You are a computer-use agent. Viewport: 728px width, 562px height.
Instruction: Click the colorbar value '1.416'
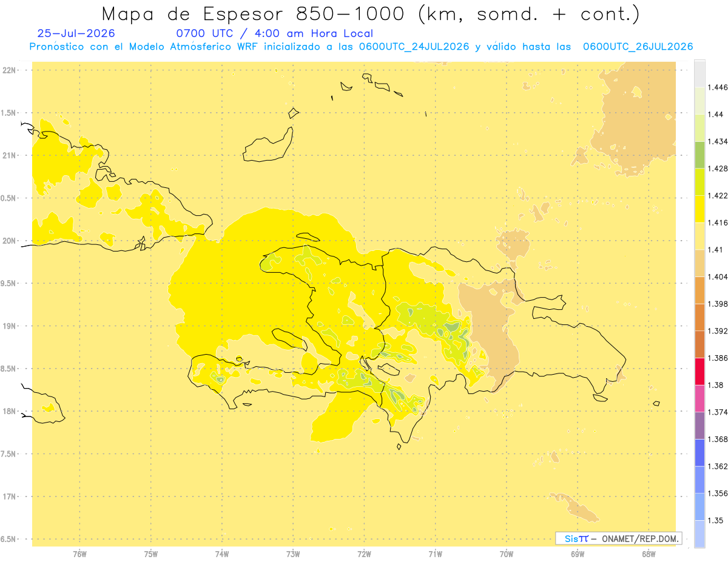pos(718,222)
